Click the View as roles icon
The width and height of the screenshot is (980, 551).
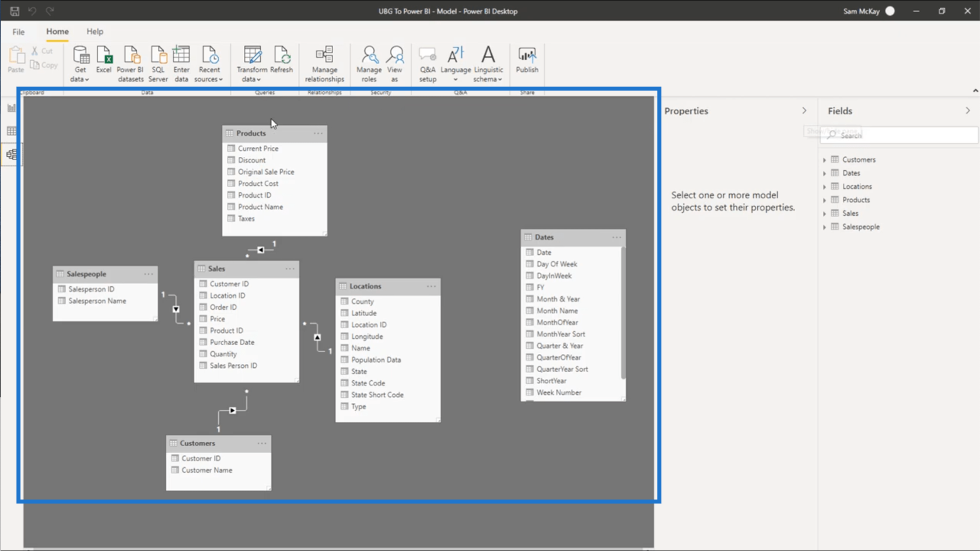point(395,64)
